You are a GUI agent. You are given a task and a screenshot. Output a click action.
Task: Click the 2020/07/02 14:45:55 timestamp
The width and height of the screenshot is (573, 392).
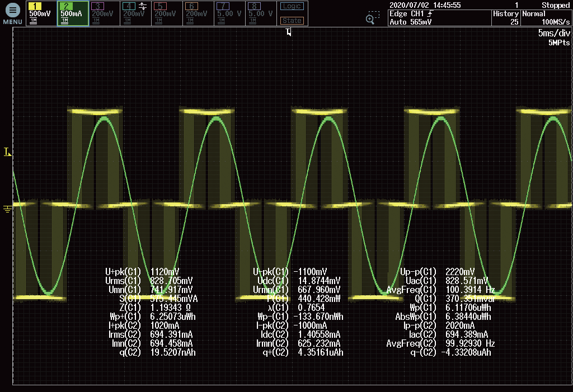click(425, 5)
